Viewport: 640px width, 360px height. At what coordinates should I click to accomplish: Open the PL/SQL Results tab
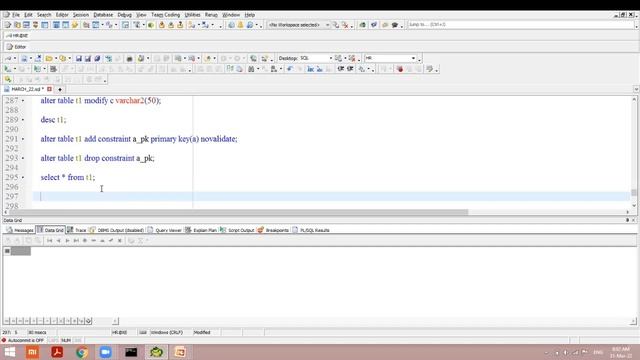(x=311, y=230)
